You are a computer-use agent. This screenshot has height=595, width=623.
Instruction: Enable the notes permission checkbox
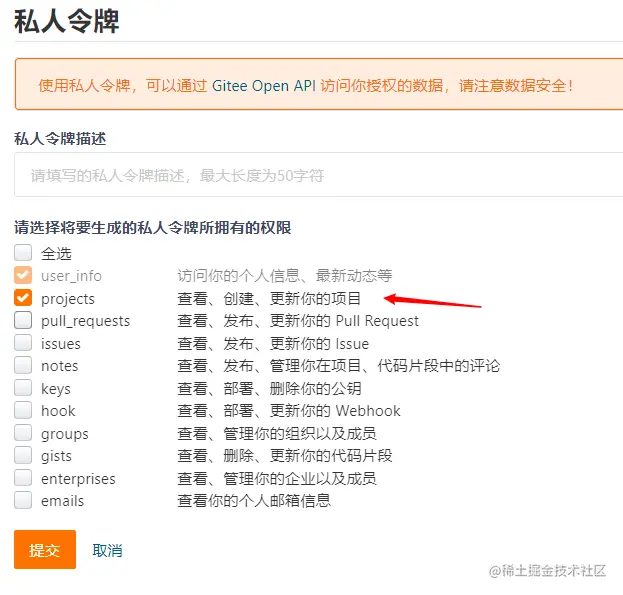(x=23, y=365)
